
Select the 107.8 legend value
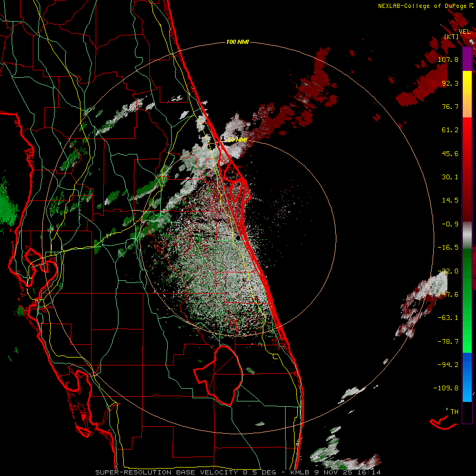pos(448,59)
